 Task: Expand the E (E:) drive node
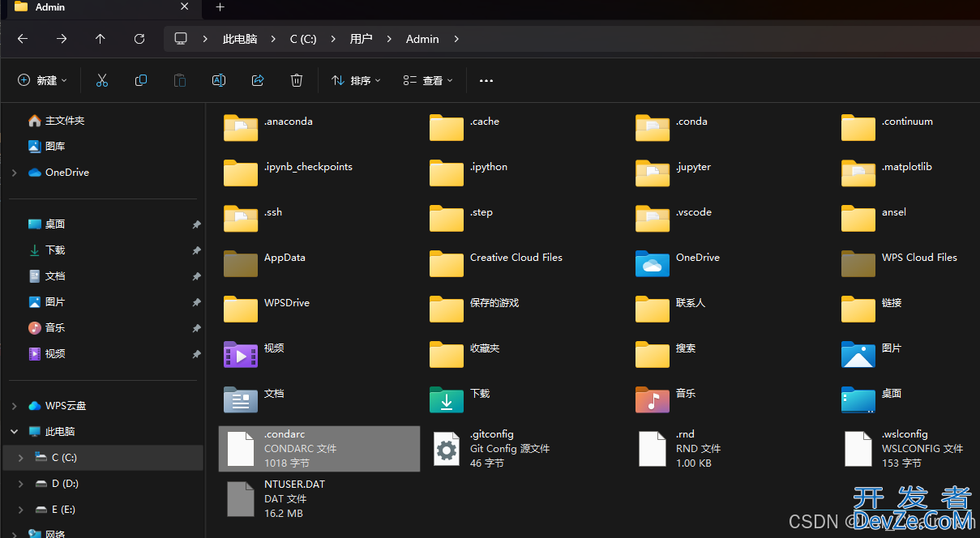tap(21, 510)
